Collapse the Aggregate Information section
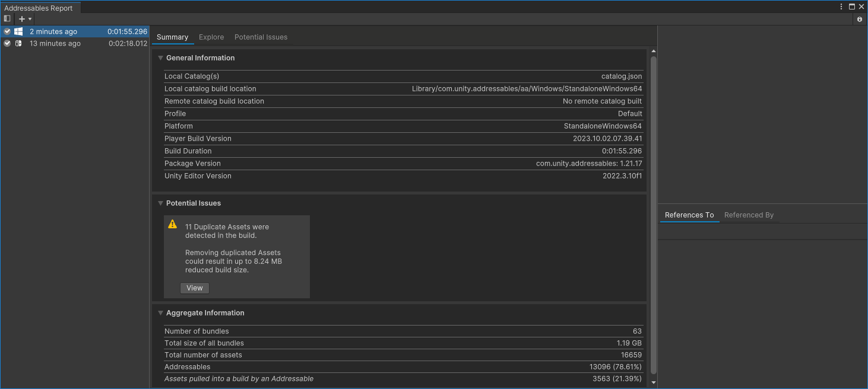Viewport: 868px width, 389px height. [160, 313]
